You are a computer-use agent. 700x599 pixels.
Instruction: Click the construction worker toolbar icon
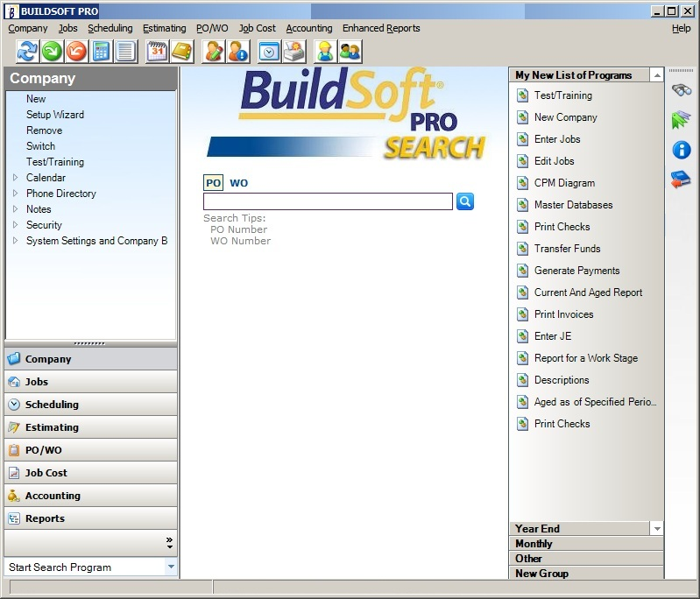click(x=325, y=52)
